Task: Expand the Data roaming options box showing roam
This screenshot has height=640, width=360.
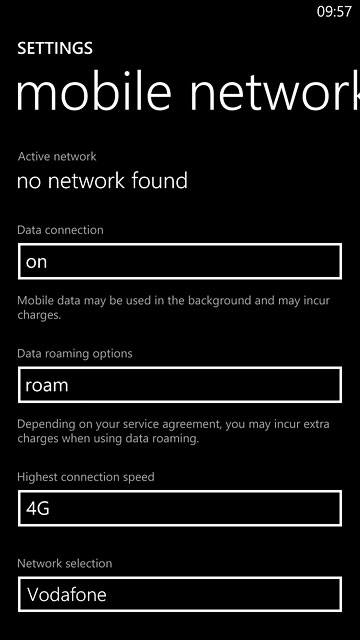Action: coord(180,385)
